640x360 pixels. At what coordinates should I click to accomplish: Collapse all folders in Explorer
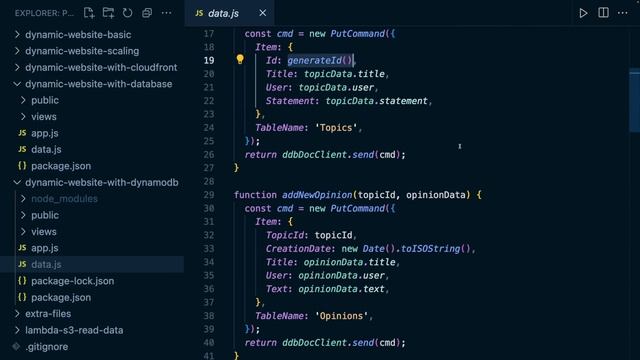point(147,13)
